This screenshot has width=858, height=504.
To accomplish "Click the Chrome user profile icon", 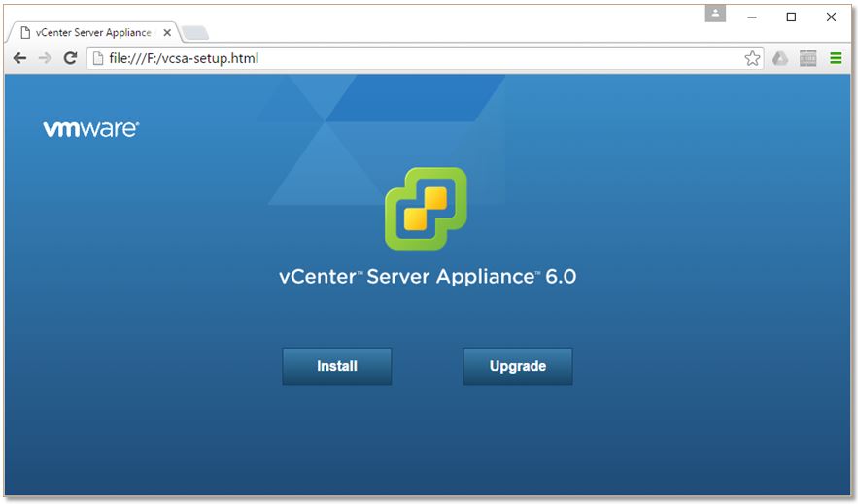I will (x=715, y=14).
